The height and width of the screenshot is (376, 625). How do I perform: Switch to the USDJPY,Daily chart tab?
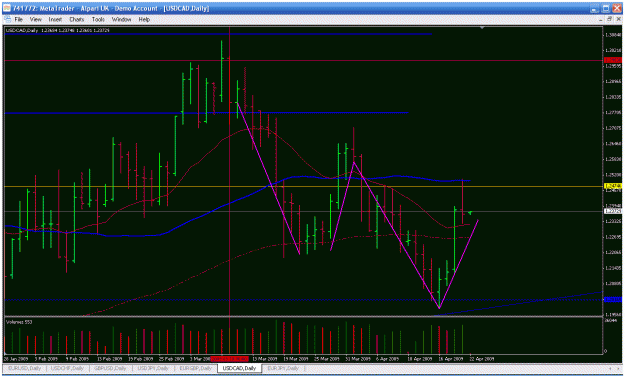click(x=153, y=368)
